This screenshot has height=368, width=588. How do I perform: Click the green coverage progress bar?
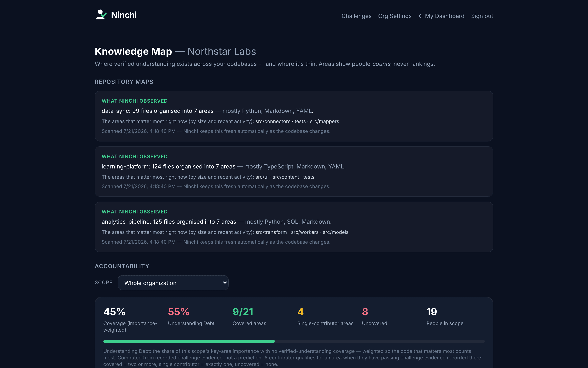click(x=189, y=341)
